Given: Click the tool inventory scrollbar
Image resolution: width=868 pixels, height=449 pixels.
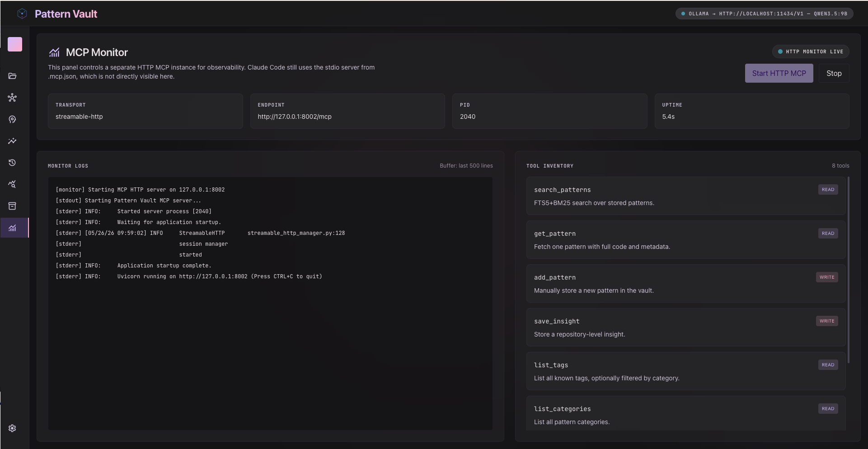Looking at the screenshot, I should [849, 270].
